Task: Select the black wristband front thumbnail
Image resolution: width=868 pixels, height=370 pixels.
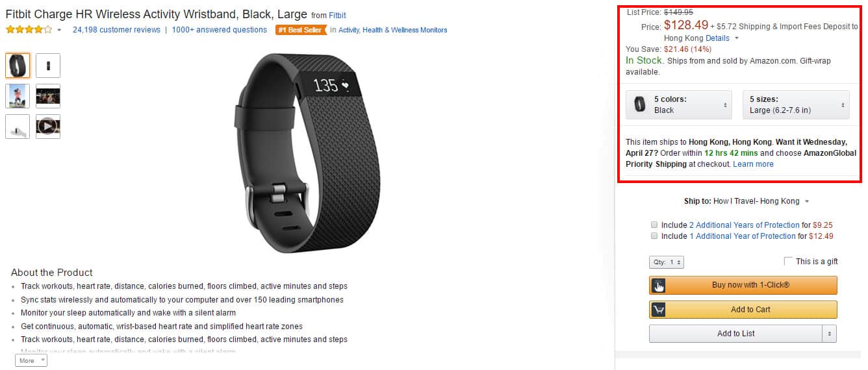Action: click(x=18, y=66)
